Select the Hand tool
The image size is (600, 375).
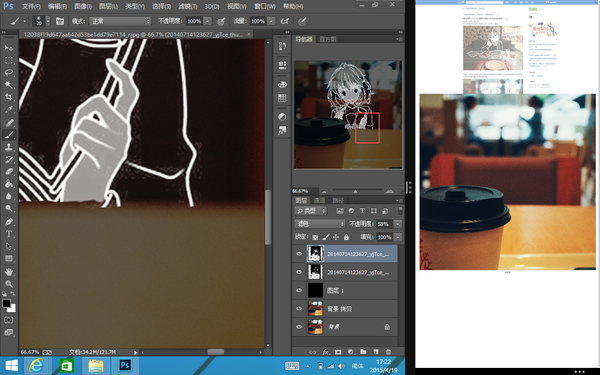(x=9, y=272)
